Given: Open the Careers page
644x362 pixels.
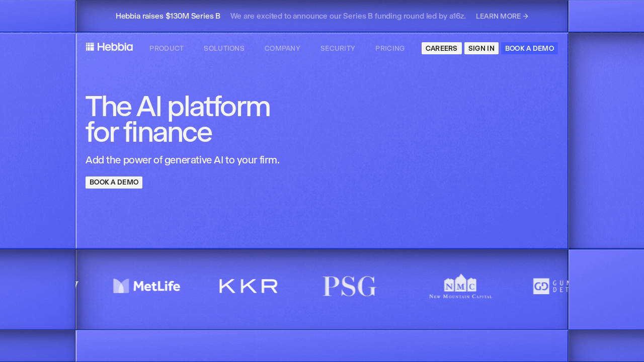Looking at the screenshot, I should [x=441, y=48].
